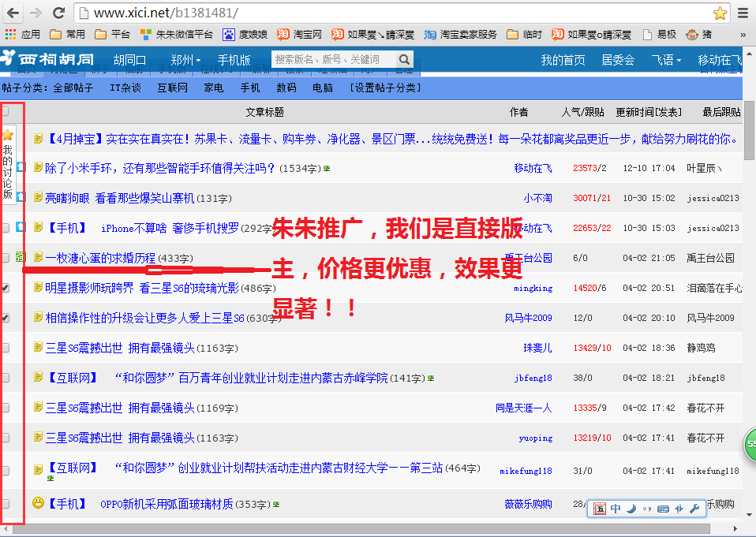The height and width of the screenshot is (537, 756).
Task: Show 全部帖子 category
Action: pos(73,88)
